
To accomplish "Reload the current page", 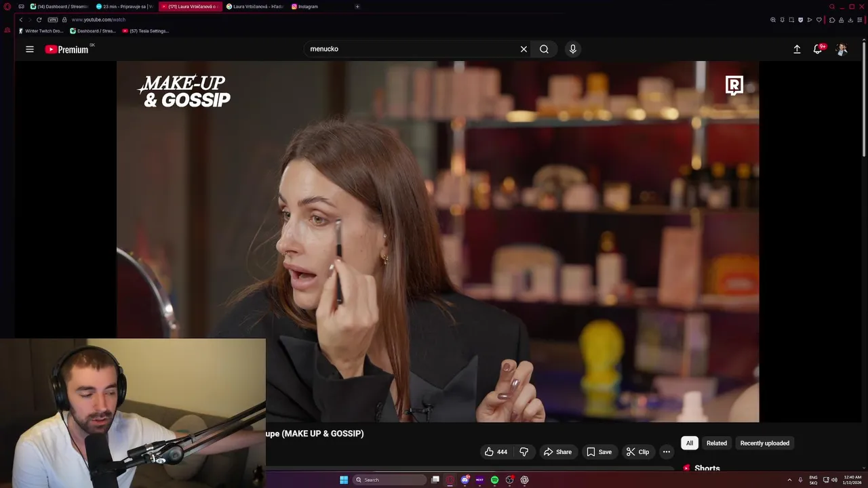I will pyautogui.click(x=39, y=20).
